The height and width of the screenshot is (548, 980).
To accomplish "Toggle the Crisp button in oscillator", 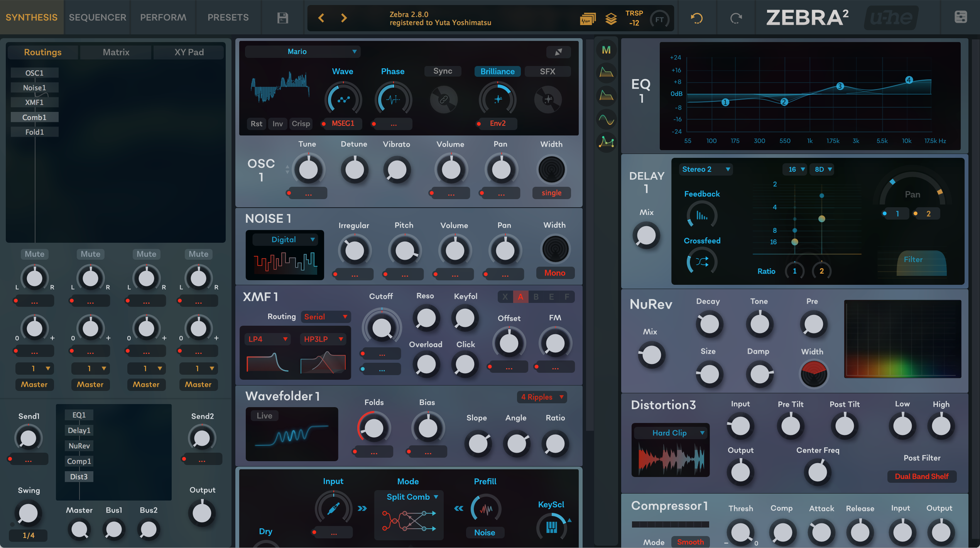I will 301,123.
